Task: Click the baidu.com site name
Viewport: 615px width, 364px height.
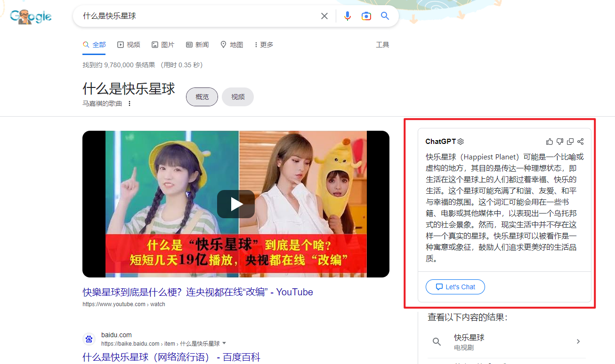Action: pyautogui.click(x=116, y=335)
